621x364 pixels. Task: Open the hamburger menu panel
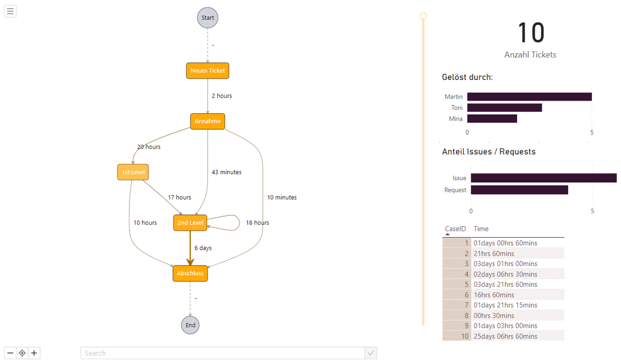(10, 10)
